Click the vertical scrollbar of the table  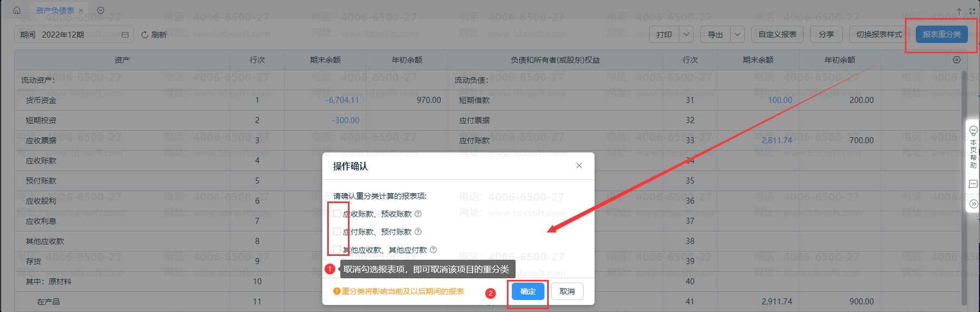[964, 188]
